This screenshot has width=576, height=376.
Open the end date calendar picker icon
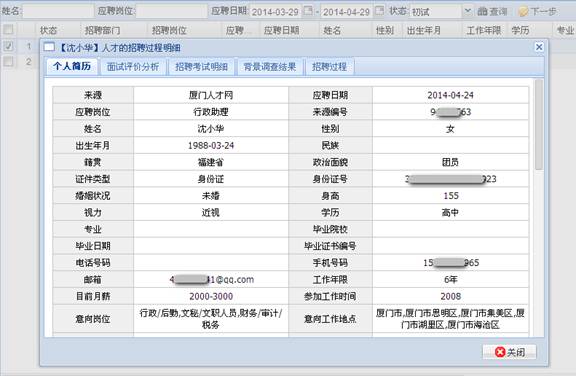click(x=379, y=11)
